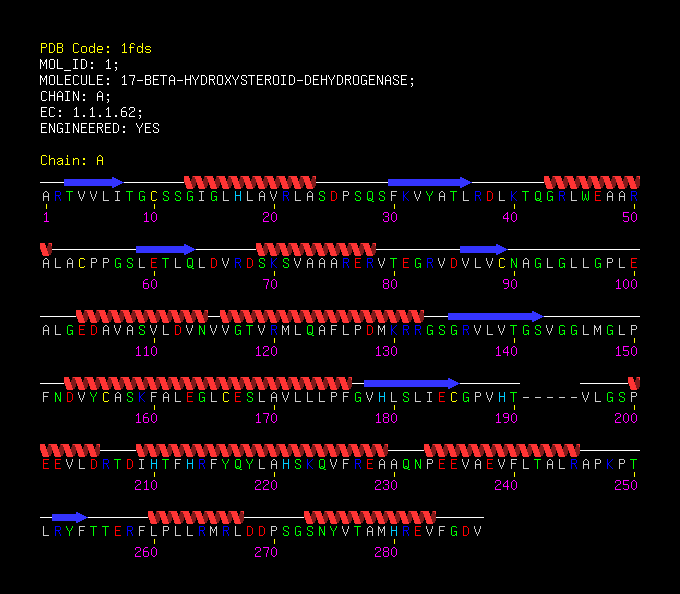Click the blue strand arrow above residue 30
Screen dimensions: 680x594
pyautogui.click(x=429, y=182)
